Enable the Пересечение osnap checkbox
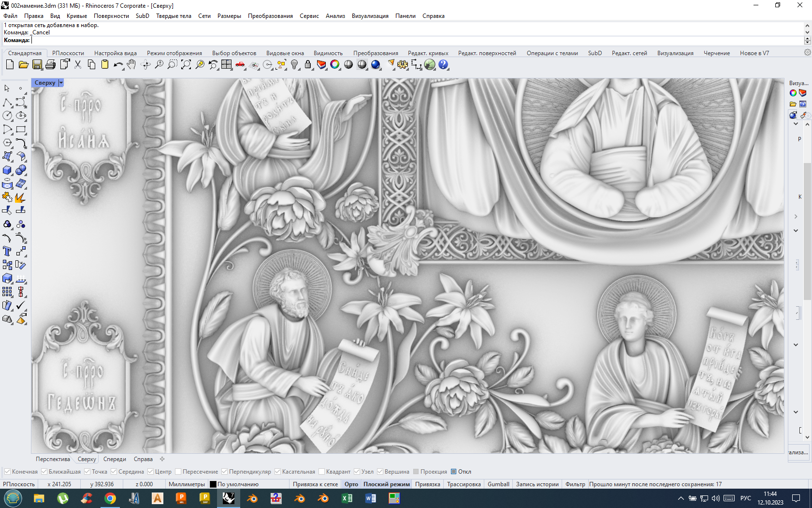This screenshot has width=812, height=508. tap(178, 472)
